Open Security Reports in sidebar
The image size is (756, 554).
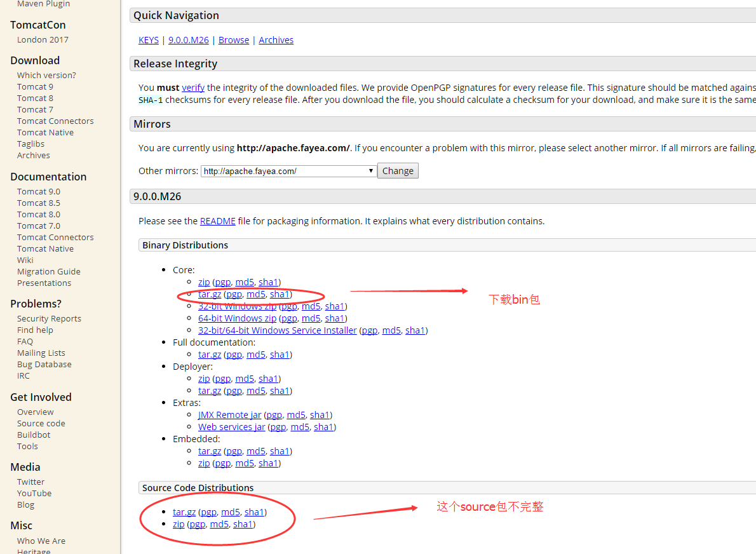pyautogui.click(x=49, y=318)
